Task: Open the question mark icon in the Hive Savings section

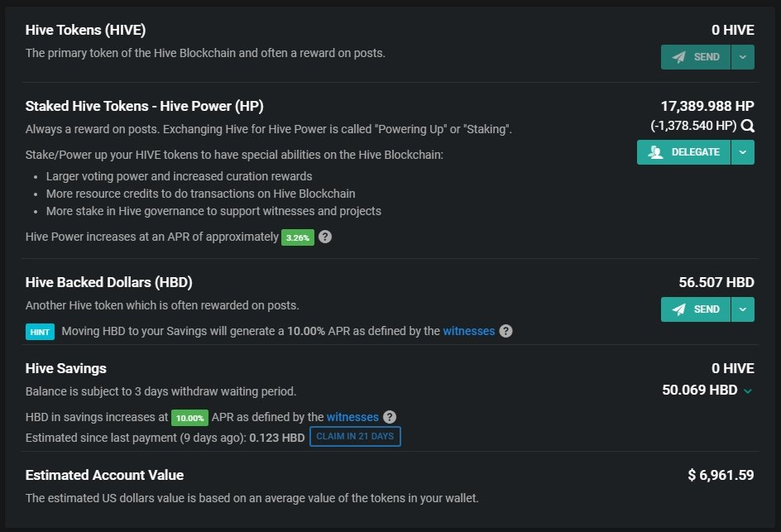Action: 390,417
